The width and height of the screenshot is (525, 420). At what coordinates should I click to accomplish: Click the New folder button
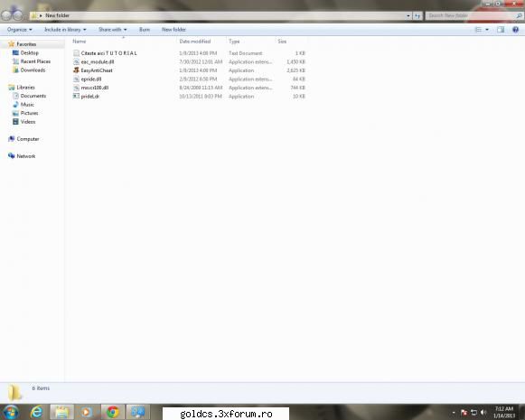pos(173,30)
